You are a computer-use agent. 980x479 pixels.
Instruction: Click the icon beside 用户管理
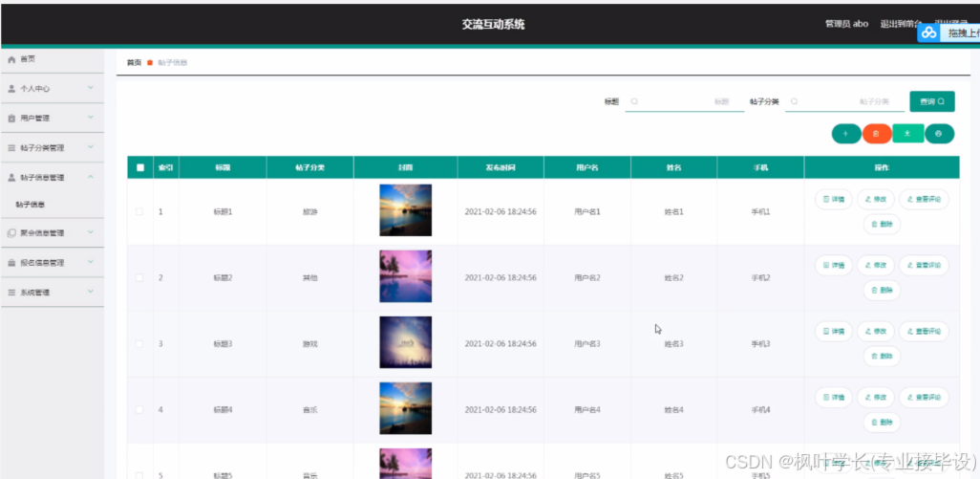click(x=11, y=119)
